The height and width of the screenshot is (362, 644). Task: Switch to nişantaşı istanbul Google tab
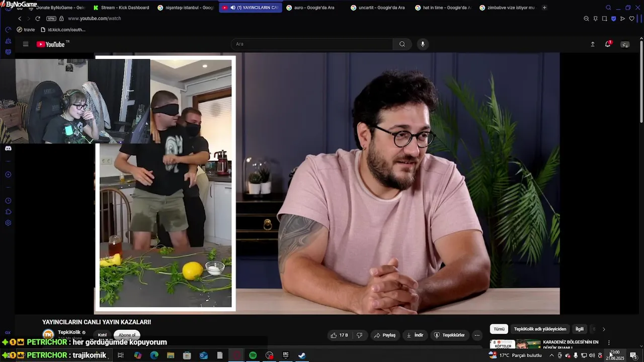coord(185,8)
